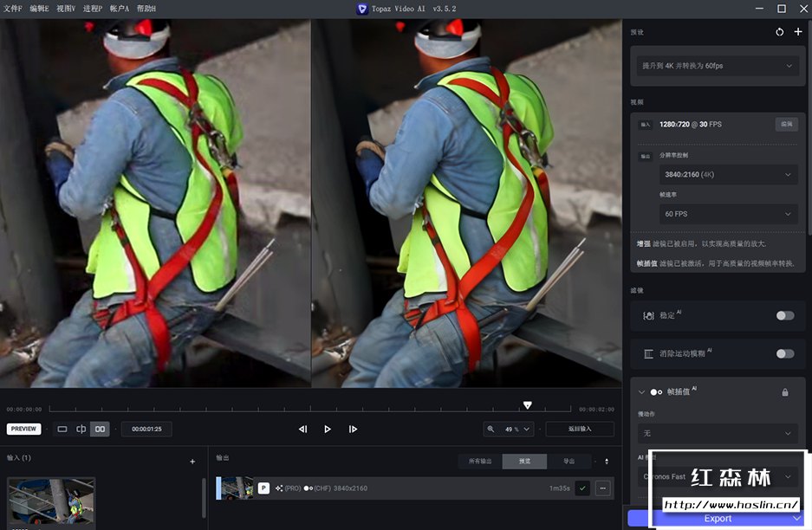The width and height of the screenshot is (812, 530).
Task: Open the preset dropdown 提升到 4K
Action: click(718, 66)
